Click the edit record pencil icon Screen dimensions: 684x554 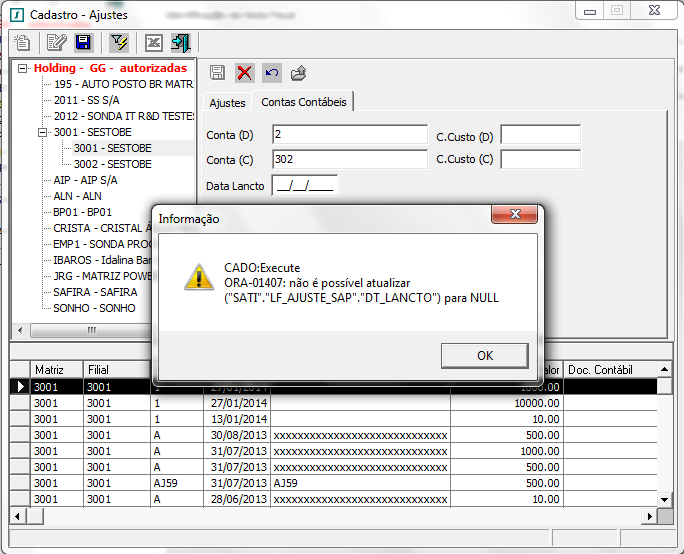(57, 42)
